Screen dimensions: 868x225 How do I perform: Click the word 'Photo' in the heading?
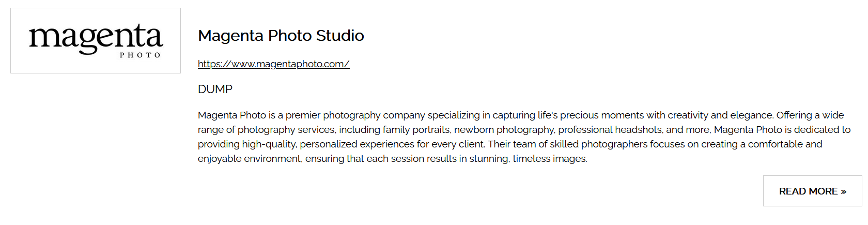290,36
